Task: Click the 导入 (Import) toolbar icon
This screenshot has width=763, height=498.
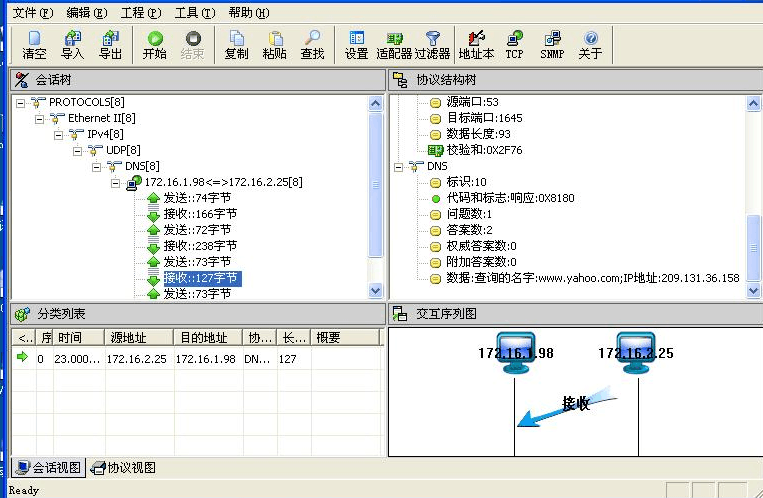Action: click(x=72, y=45)
